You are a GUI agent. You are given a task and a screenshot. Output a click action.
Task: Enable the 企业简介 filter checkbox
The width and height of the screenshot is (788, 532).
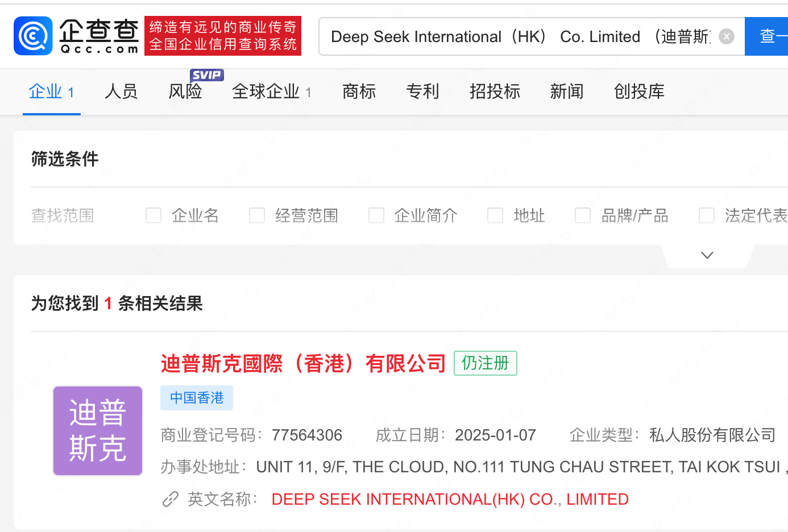pyautogui.click(x=376, y=215)
